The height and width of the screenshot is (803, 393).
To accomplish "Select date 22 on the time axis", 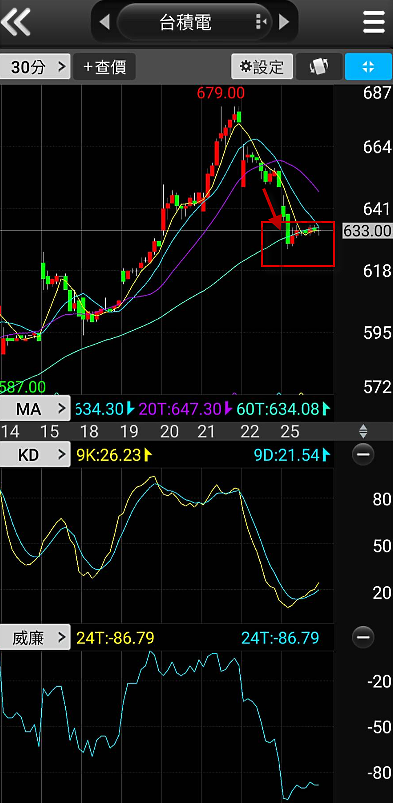I will pyautogui.click(x=250, y=432).
